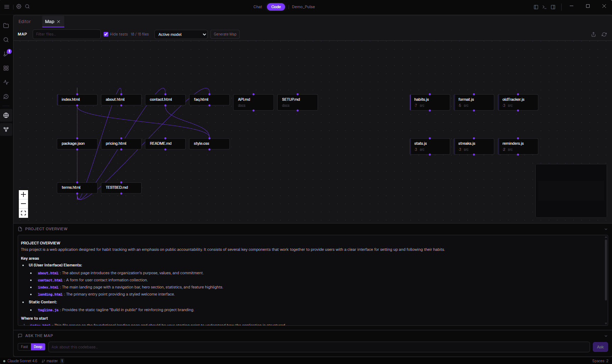Image resolution: width=612 pixels, height=364 pixels.
Task: Select the oldTracker.js node
Action: coord(518,102)
